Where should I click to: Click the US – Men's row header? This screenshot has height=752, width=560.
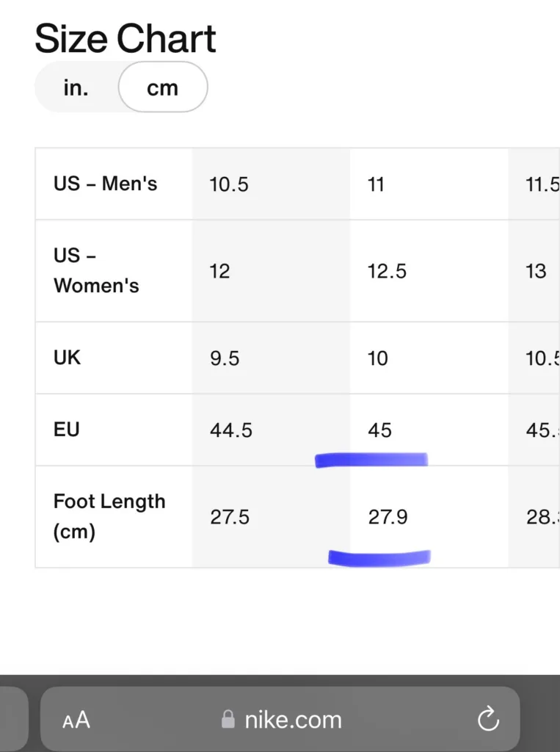pyautogui.click(x=105, y=184)
